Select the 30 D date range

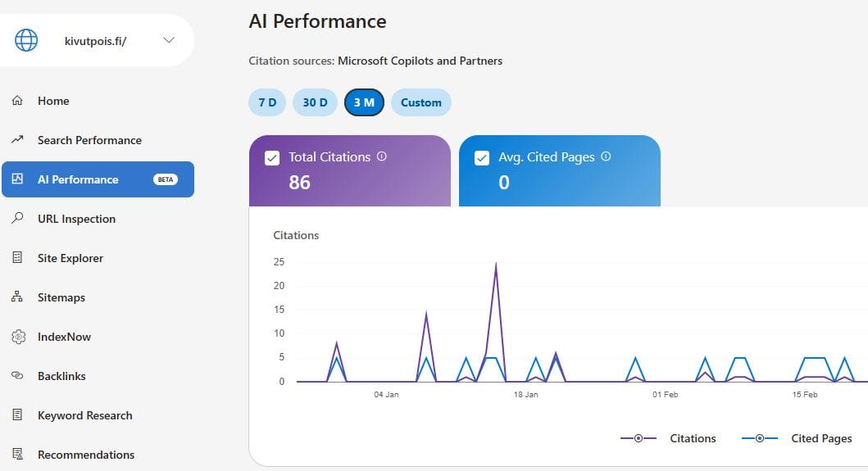[315, 102]
